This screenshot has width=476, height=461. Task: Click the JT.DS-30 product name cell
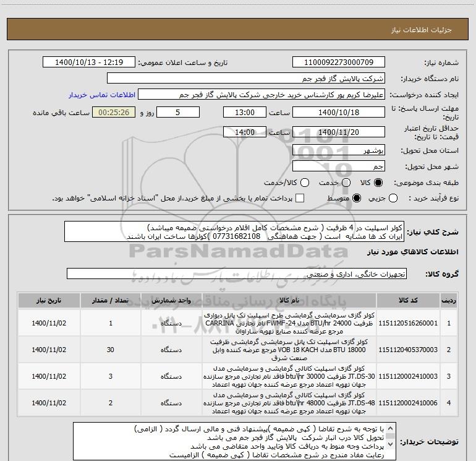coord(289,376)
